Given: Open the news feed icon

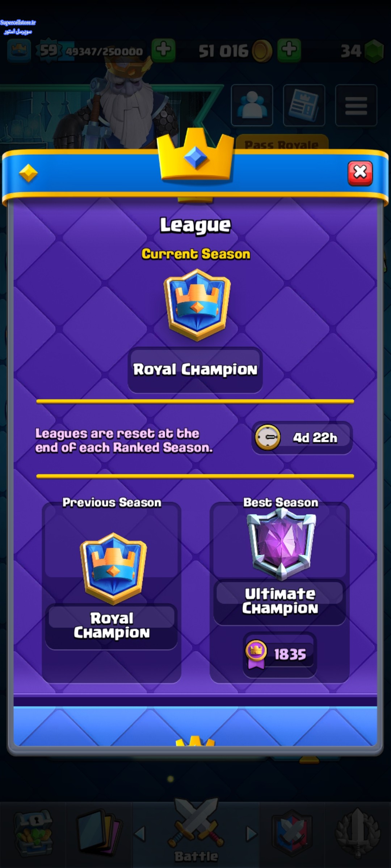Looking at the screenshot, I should (304, 105).
